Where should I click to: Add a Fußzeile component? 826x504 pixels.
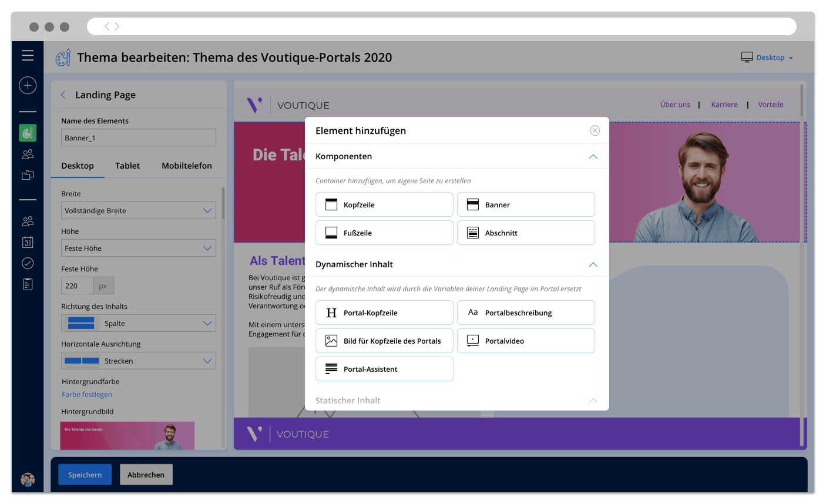click(384, 233)
